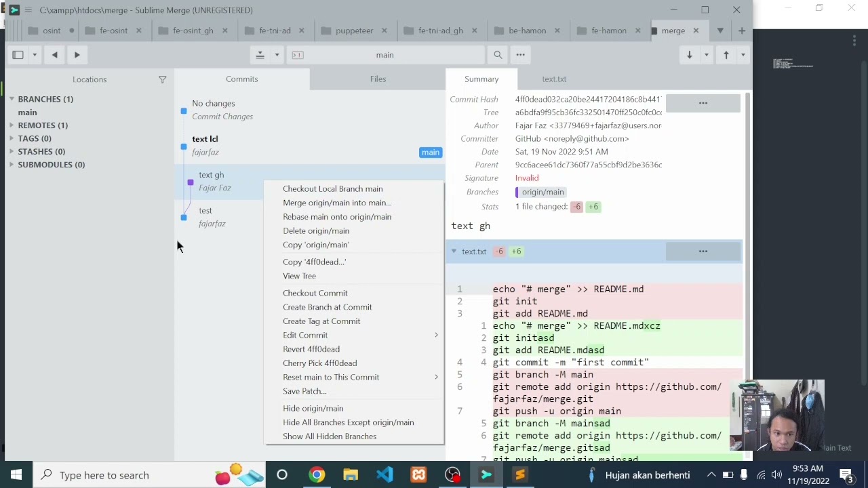Expand the REMOTES (1) section

tap(12, 125)
